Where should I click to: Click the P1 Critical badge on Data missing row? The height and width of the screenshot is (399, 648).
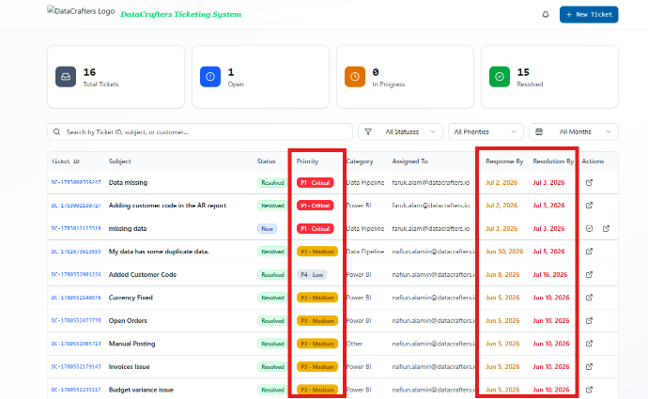coord(315,182)
